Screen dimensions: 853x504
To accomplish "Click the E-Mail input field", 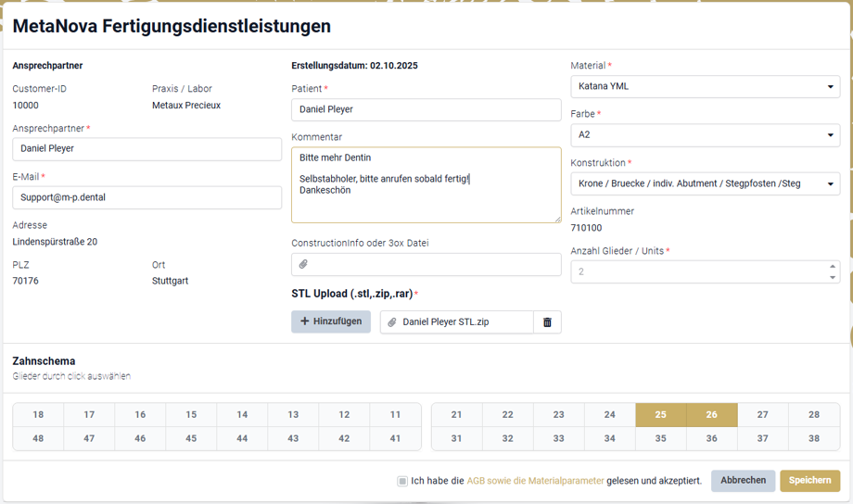I will click(x=146, y=197).
